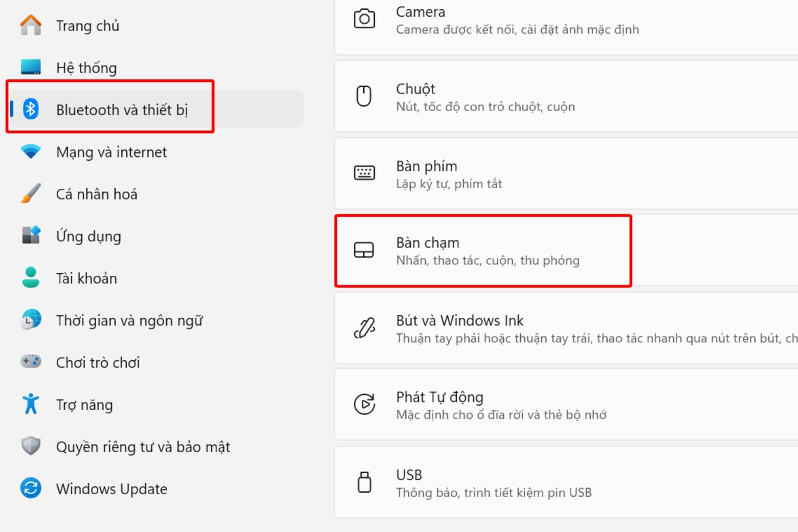Viewport: 798px width, 532px height.
Task: Click the Bluetooth icon in sidebar
Action: [x=31, y=109]
